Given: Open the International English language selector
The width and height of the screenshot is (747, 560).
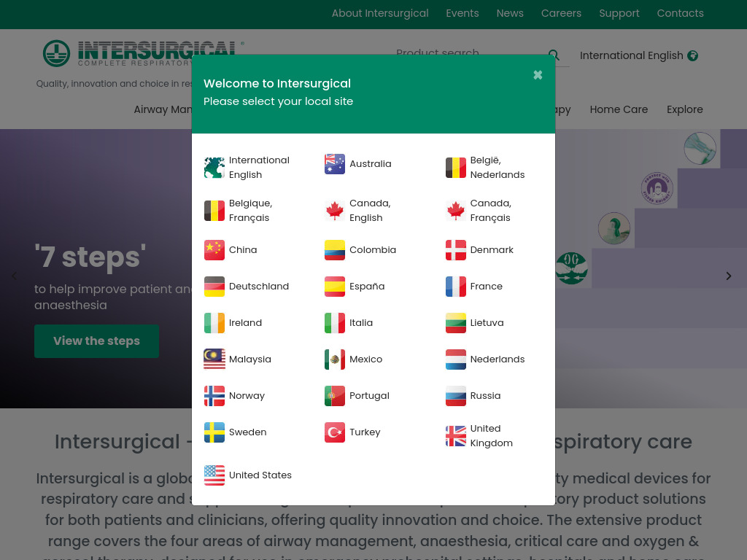Looking at the screenshot, I should (638, 55).
